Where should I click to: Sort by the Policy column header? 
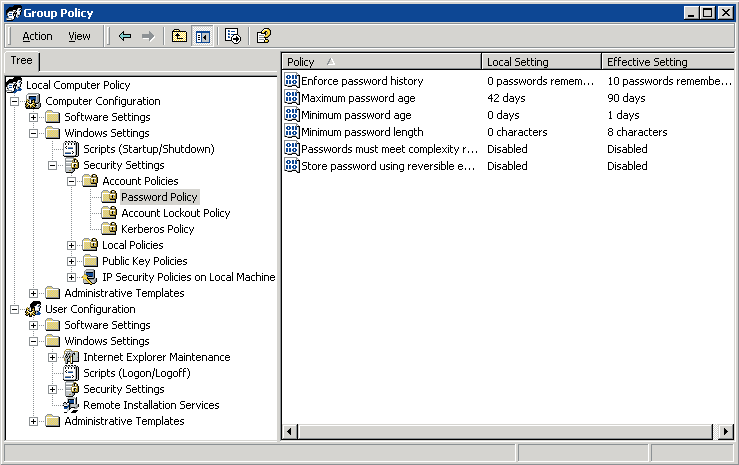(381, 62)
